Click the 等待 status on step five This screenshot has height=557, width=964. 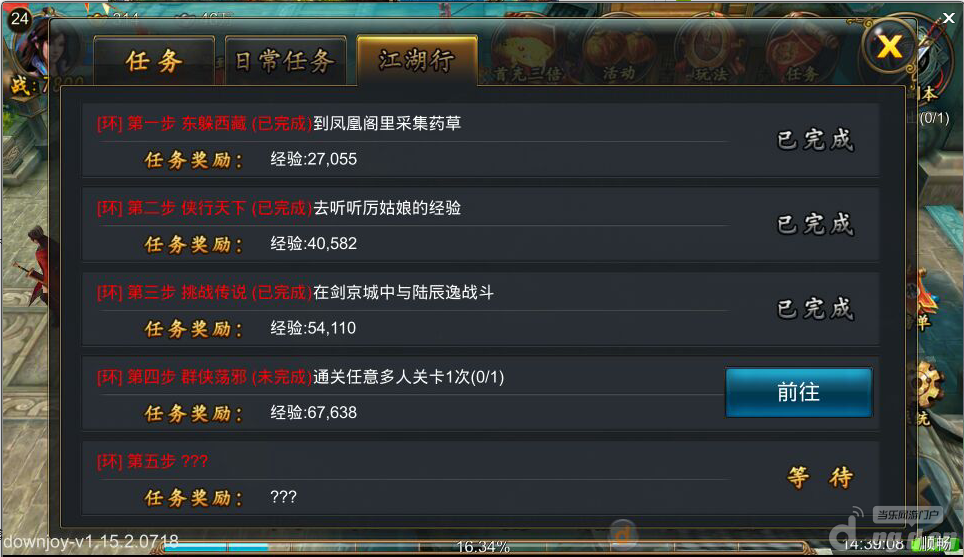click(820, 477)
